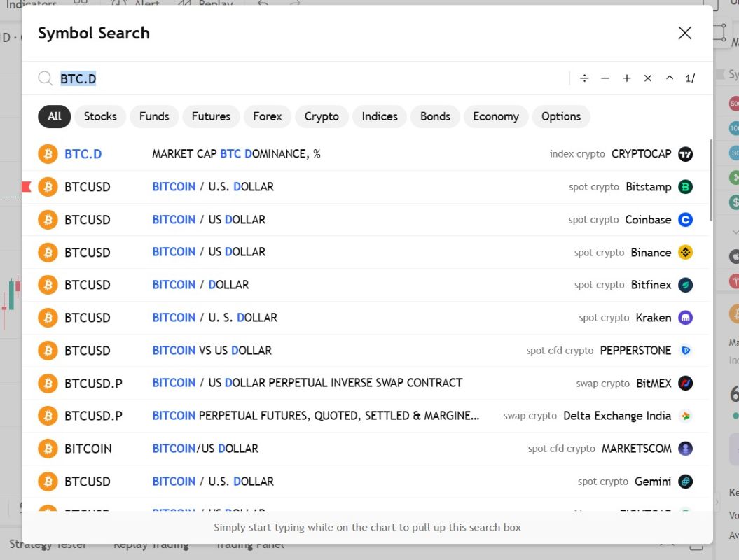Click the Kraken exchange logo
The image size is (739, 560).
tap(685, 318)
